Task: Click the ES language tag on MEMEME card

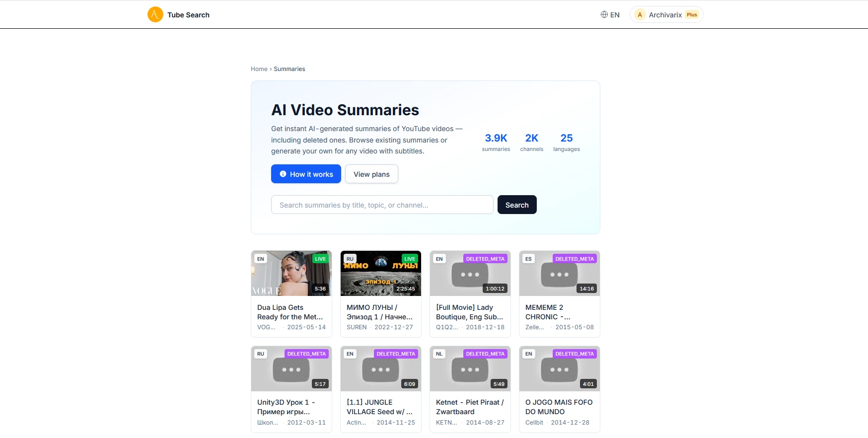Action: (x=528, y=259)
